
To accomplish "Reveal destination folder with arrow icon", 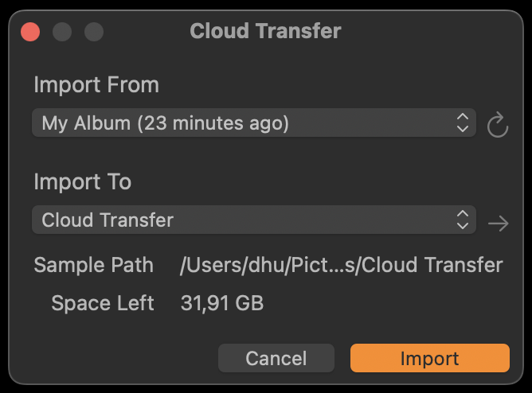I will pyautogui.click(x=498, y=224).
